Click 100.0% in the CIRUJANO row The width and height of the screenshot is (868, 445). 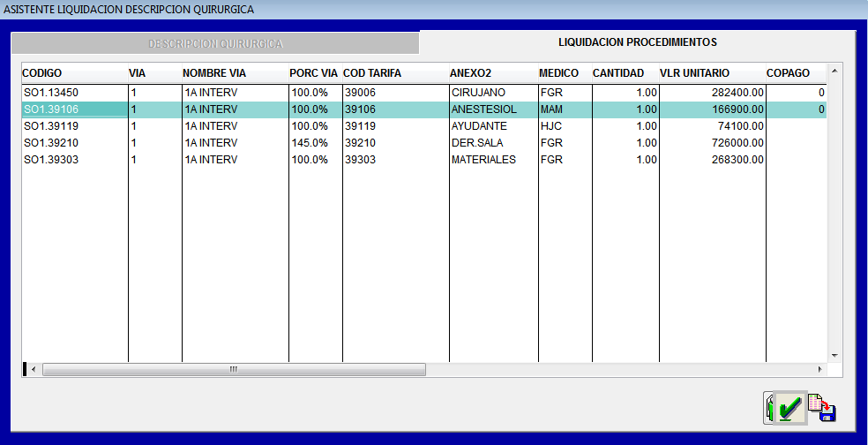tap(316, 93)
